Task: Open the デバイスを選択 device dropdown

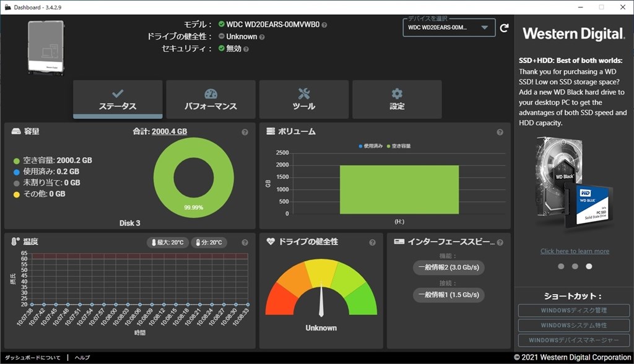Action: [x=448, y=27]
